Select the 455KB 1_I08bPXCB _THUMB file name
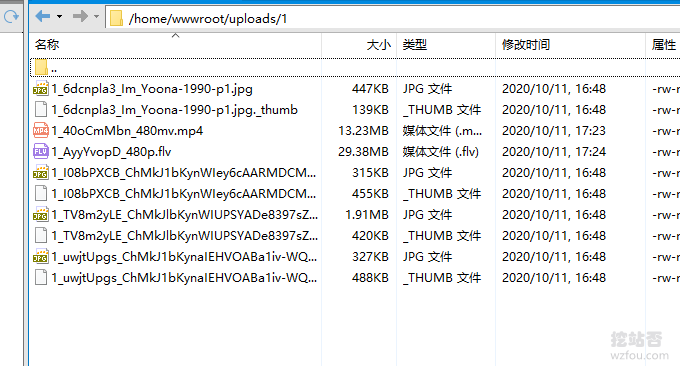Screen dimensions: 680x366 point(183,194)
